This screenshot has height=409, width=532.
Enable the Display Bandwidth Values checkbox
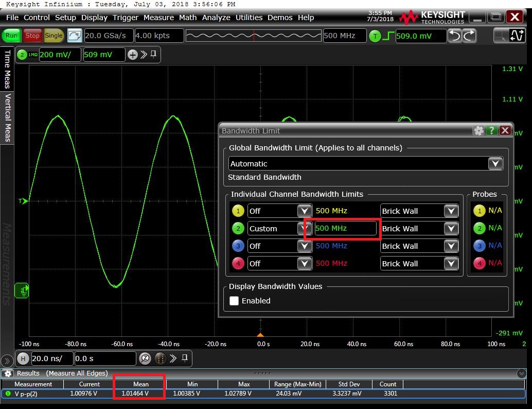point(234,301)
